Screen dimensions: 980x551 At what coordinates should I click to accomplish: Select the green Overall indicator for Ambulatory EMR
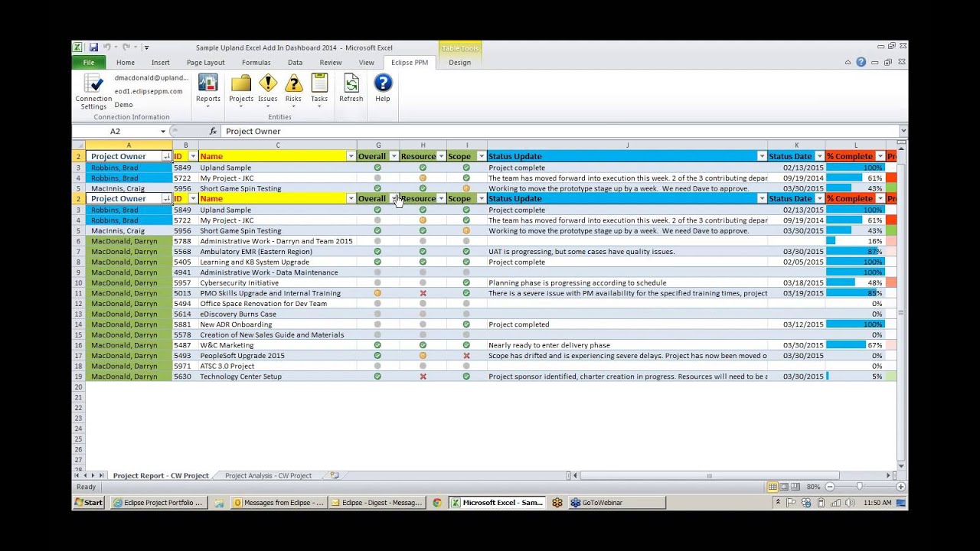[377, 251]
